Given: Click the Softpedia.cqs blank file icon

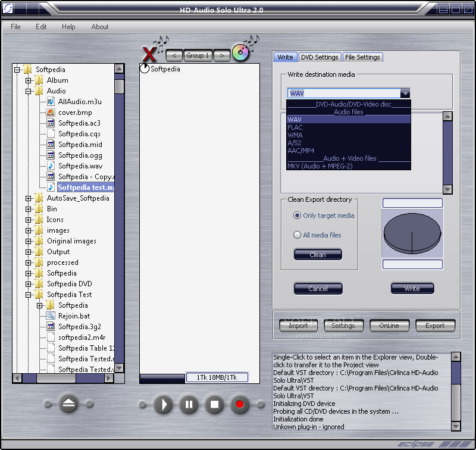Looking at the screenshot, I should tap(51, 133).
